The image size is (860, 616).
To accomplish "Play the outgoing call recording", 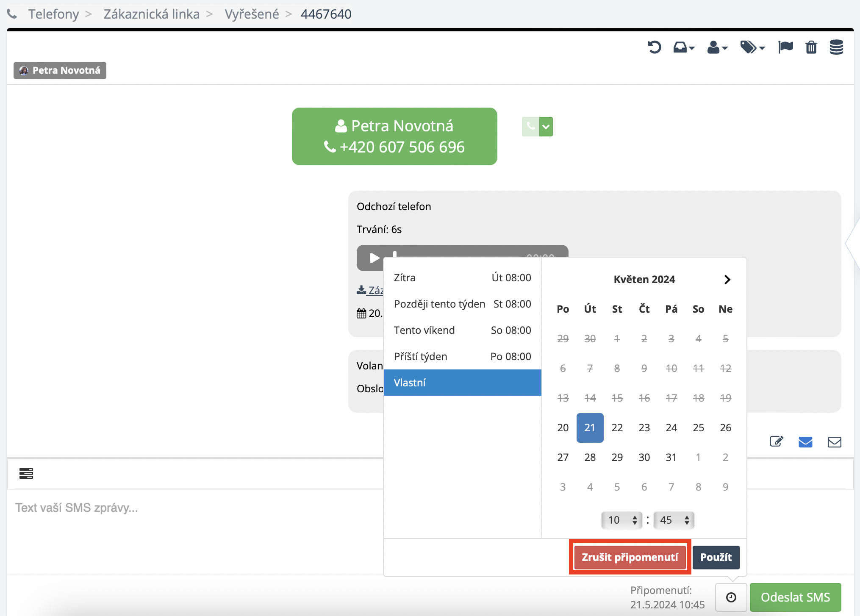I will point(374,258).
